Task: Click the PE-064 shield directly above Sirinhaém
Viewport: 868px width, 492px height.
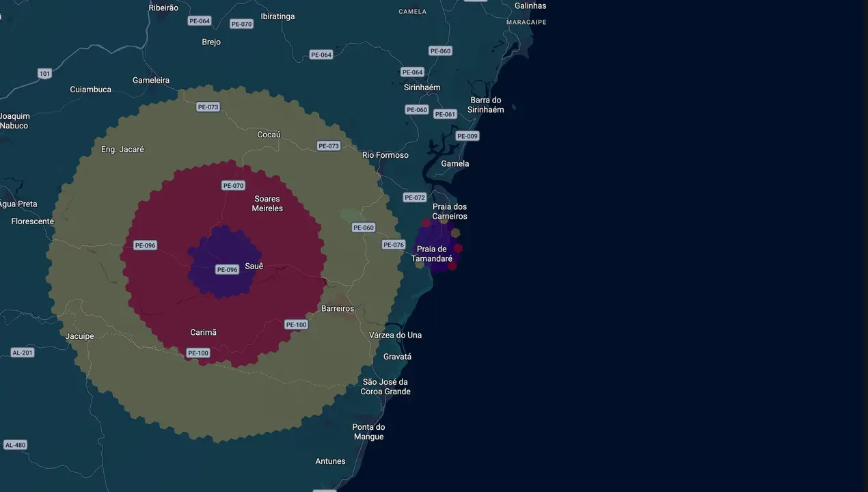Action: coord(412,72)
